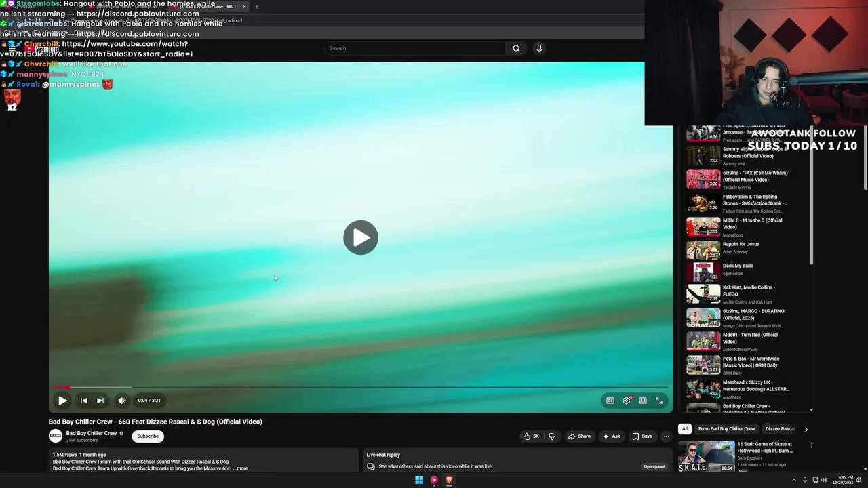Enter full screen mode

(x=659, y=401)
